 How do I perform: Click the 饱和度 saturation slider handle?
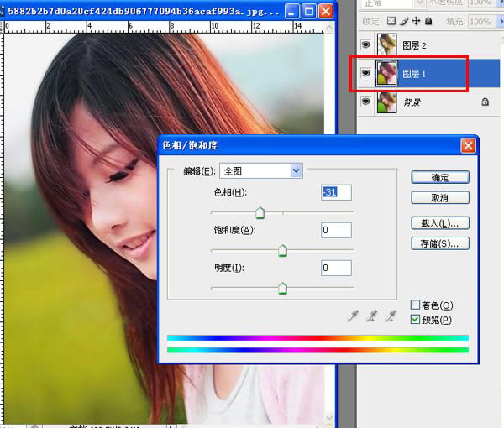pos(282,251)
